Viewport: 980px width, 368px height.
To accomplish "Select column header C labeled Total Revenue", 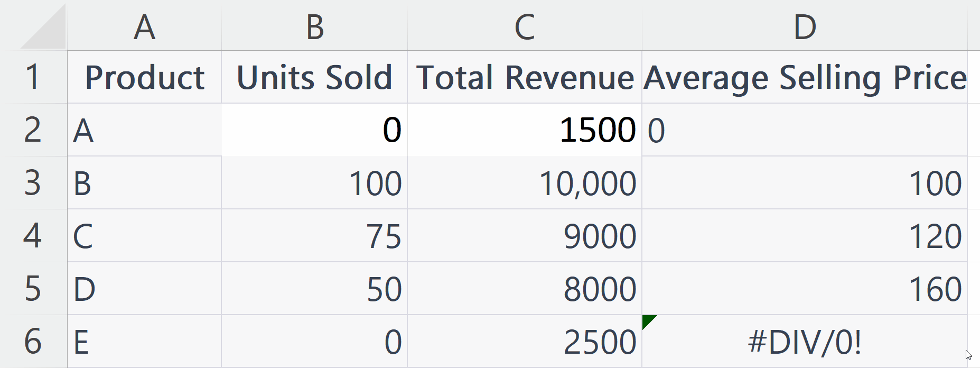I will click(524, 26).
